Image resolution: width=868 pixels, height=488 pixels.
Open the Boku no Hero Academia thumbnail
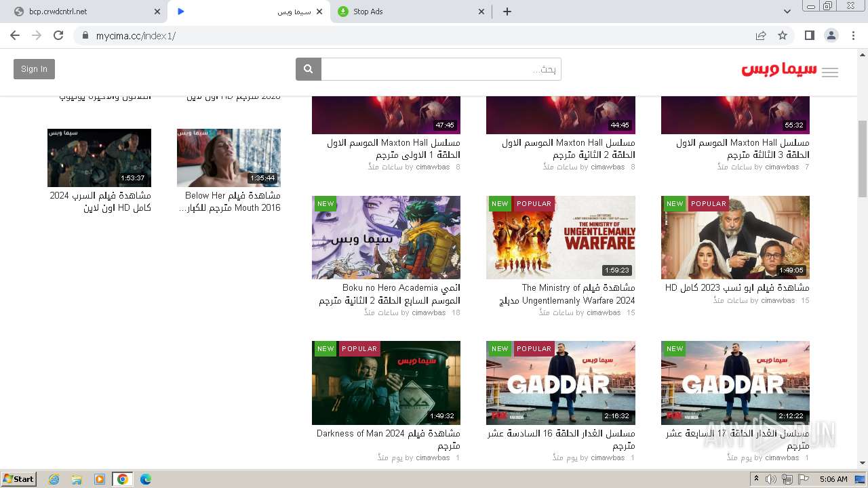386,237
